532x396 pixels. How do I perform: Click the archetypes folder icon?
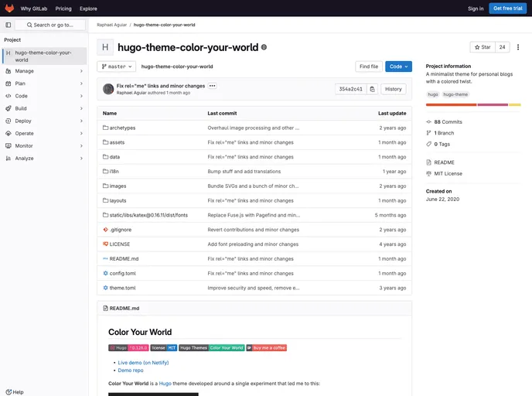coord(105,128)
